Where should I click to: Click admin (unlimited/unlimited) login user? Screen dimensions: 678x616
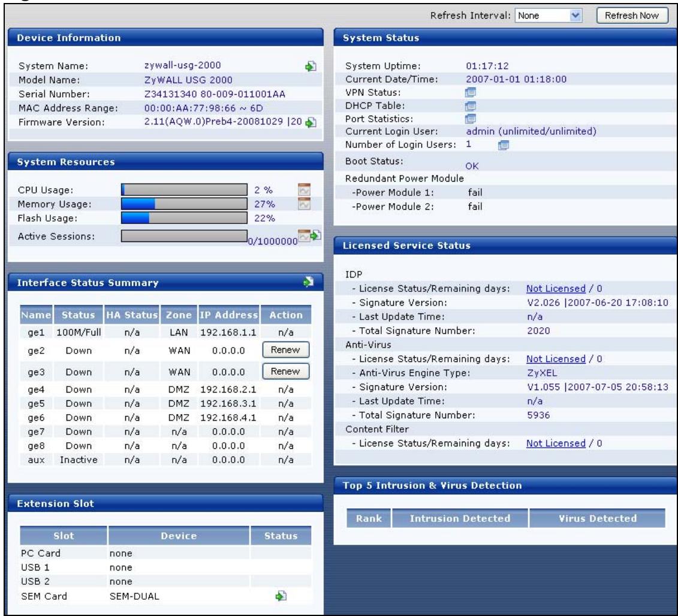(531, 131)
